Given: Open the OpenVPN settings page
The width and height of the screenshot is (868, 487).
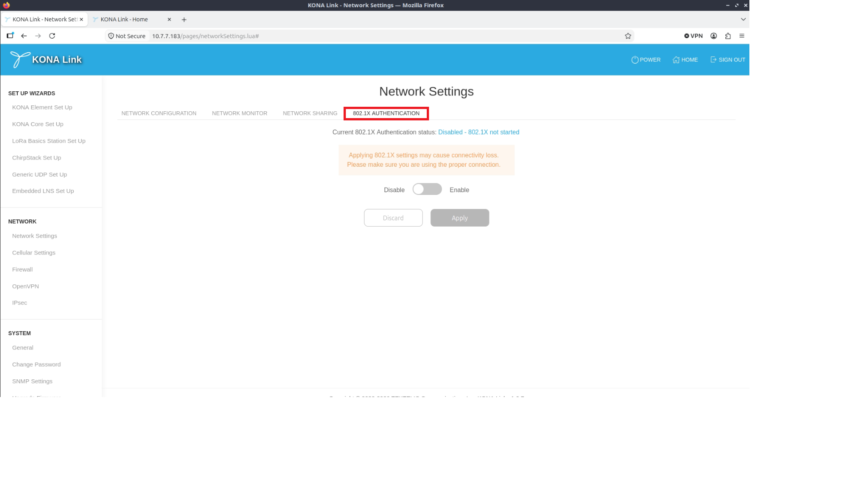Looking at the screenshot, I should click(x=25, y=286).
